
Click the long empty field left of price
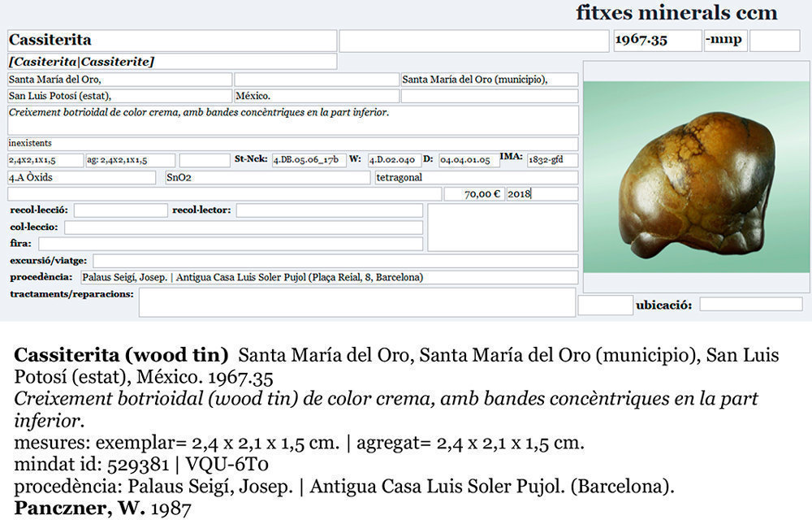[x=225, y=194]
